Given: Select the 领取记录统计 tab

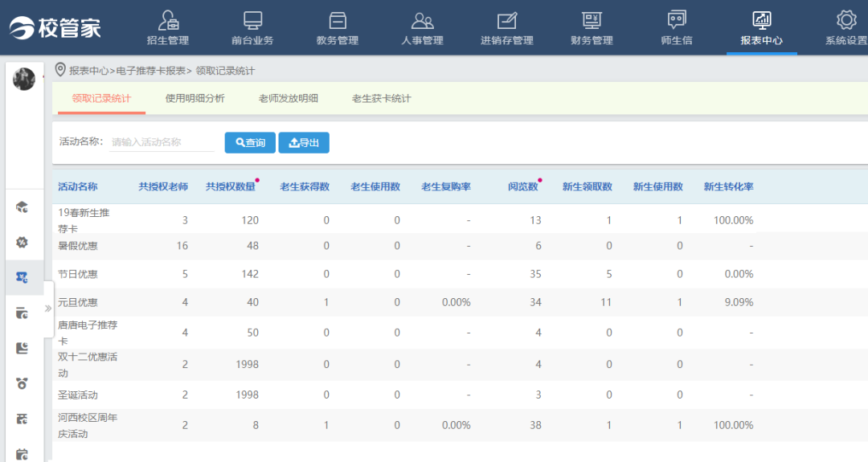Looking at the screenshot, I should (101, 99).
